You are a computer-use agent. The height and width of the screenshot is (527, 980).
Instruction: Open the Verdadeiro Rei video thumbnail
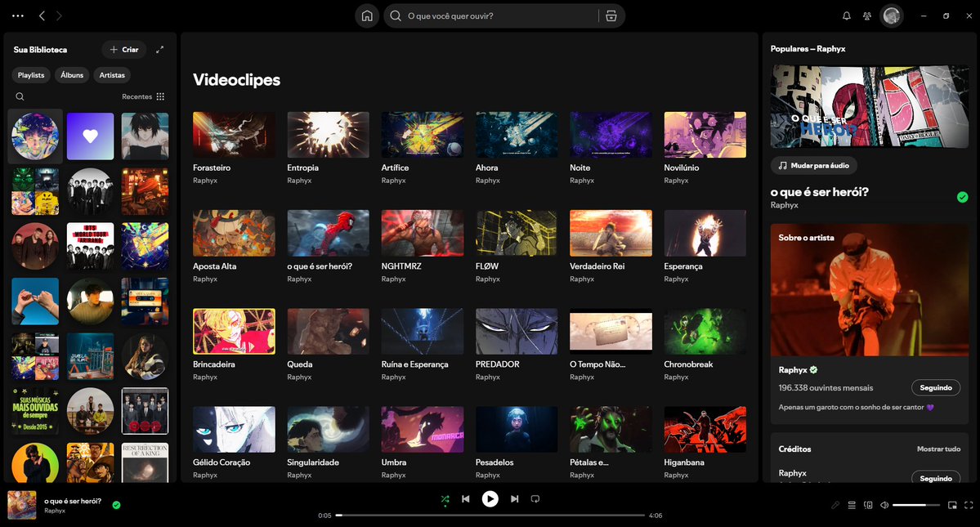click(611, 233)
